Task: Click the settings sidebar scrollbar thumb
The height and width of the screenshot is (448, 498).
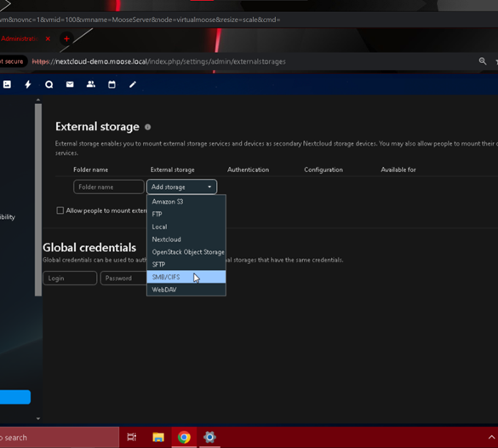Action: tap(38, 200)
